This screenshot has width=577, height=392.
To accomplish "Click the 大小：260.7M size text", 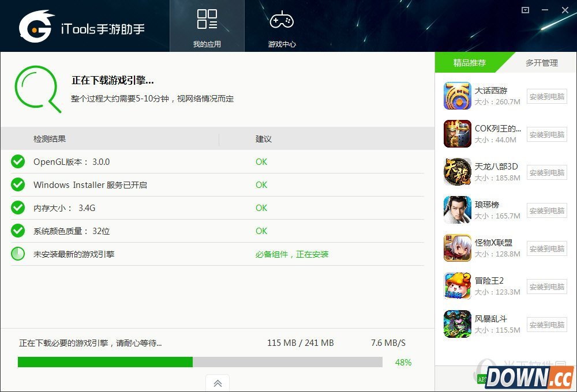I will pyautogui.click(x=497, y=102).
